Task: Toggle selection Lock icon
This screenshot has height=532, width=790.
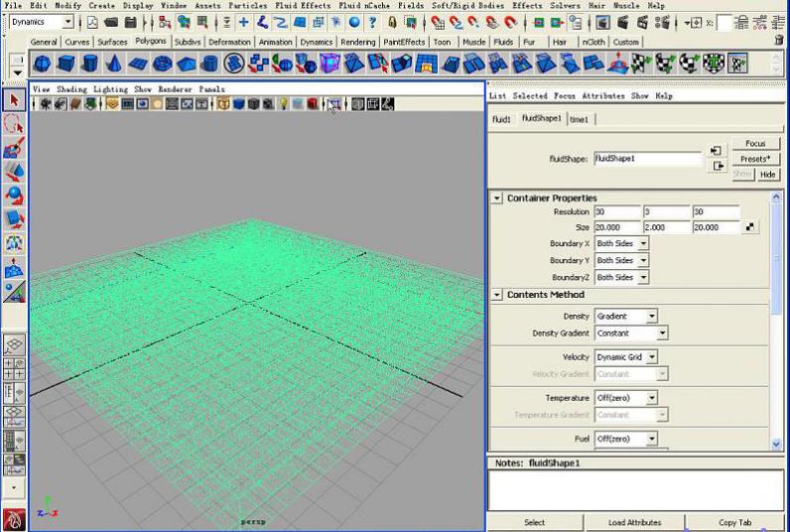Action: click(392, 22)
